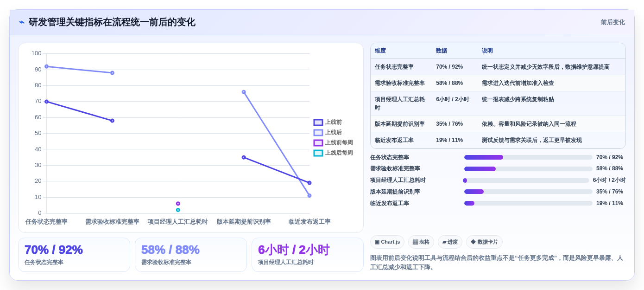Click the description about 统一状态定义
The width and height of the screenshot is (644, 290).
click(x=546, y=67)
